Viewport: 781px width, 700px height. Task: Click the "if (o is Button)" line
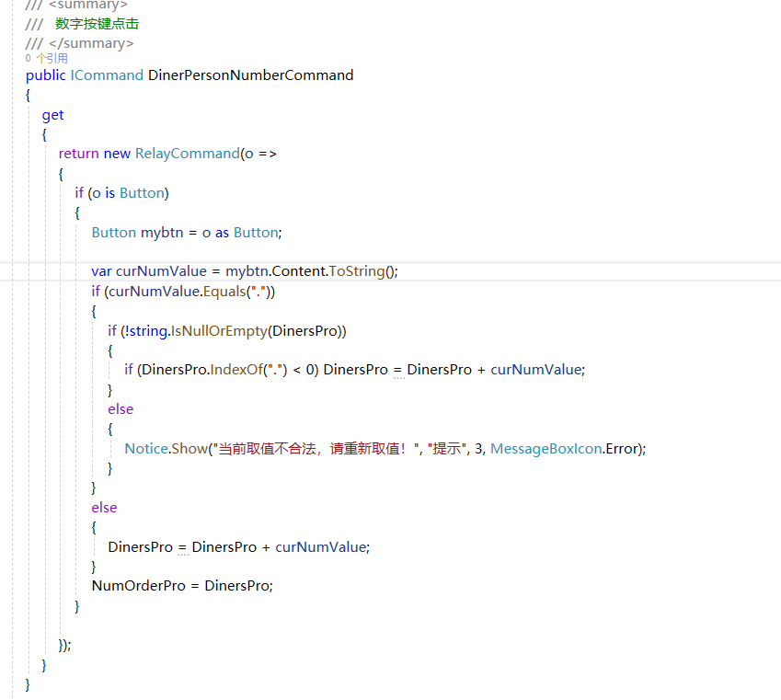pos(122,193)
